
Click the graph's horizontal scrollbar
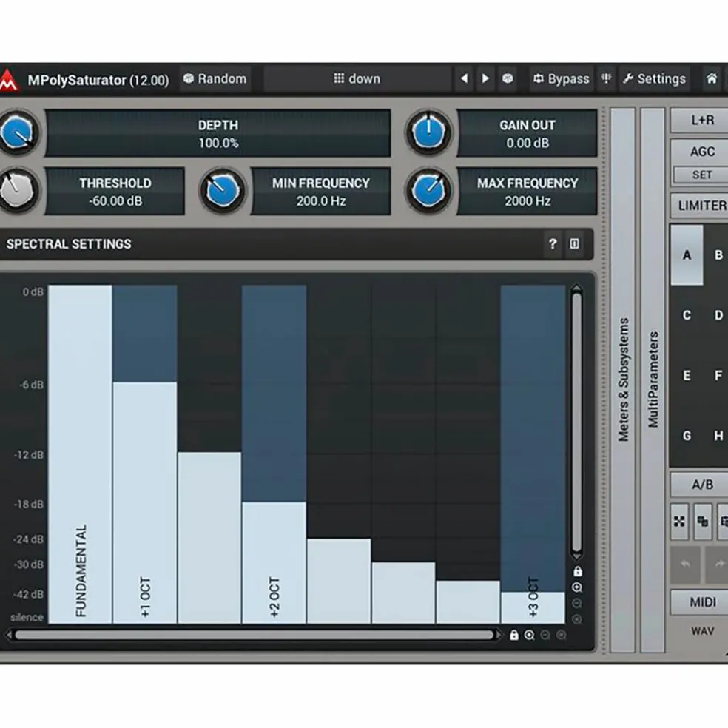(x=254, y=635)
